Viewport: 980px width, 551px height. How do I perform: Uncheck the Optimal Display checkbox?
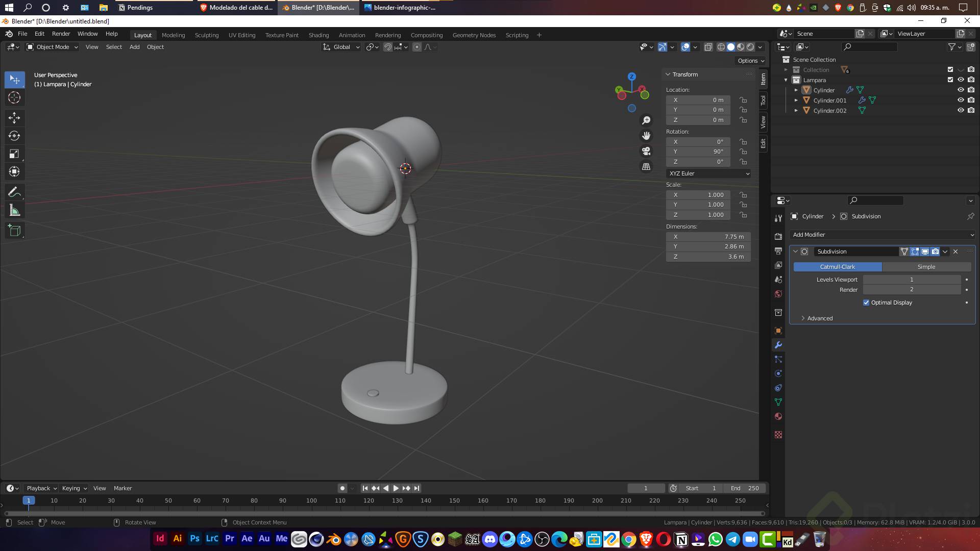click(x=866, y=303)
